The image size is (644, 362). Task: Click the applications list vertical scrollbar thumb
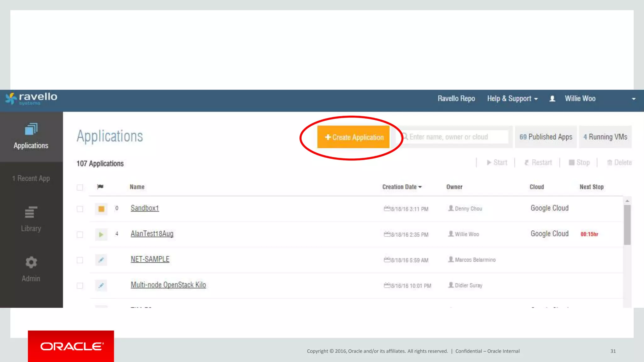(x=627, y=225)
